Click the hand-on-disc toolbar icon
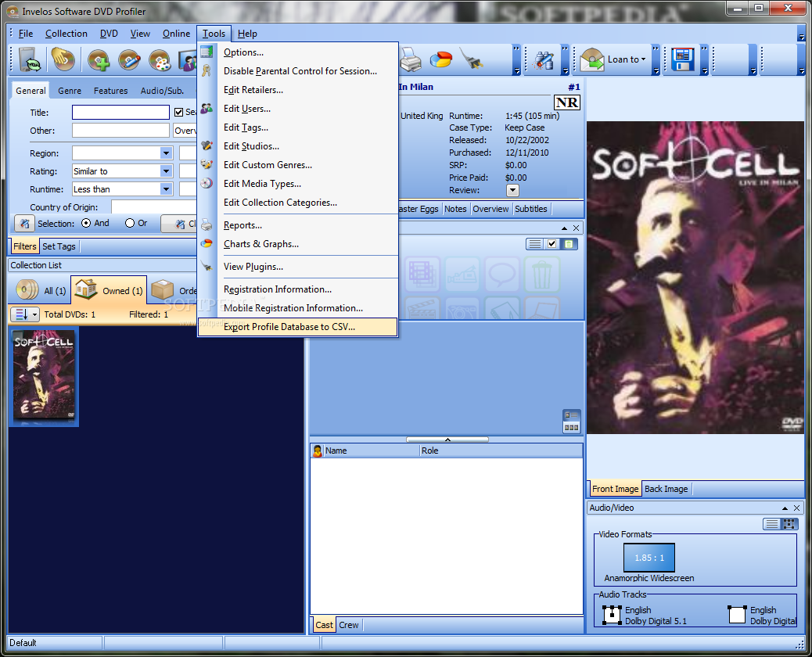The image size is (812, 657). pos(63,59)
